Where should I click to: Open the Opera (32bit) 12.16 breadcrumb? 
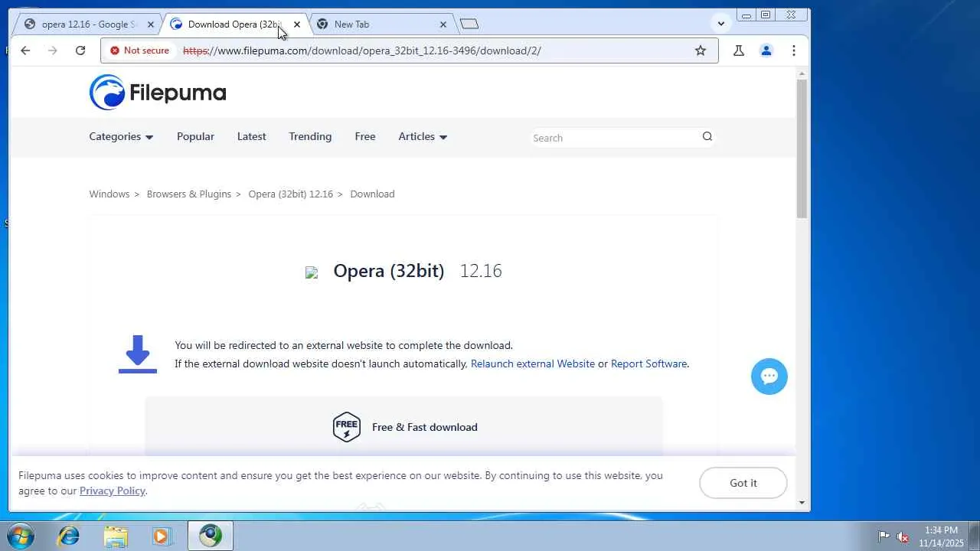pos(291,194)
